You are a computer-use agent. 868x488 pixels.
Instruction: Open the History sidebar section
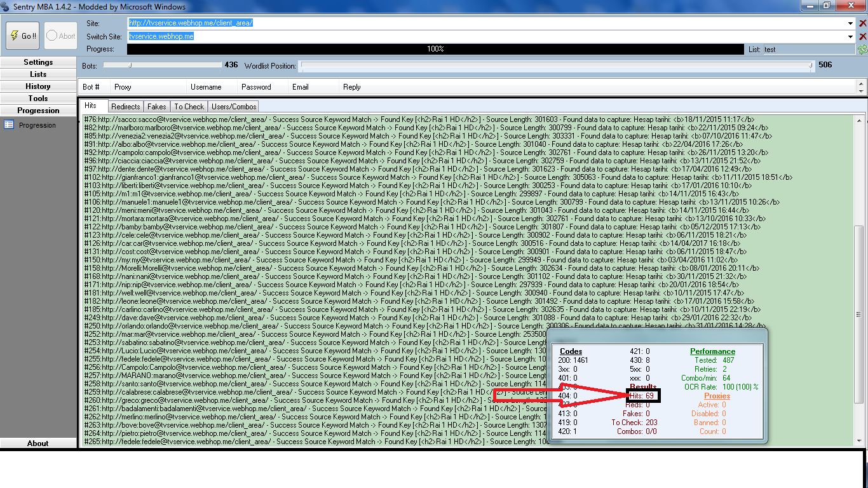click(x=38, y=86)
